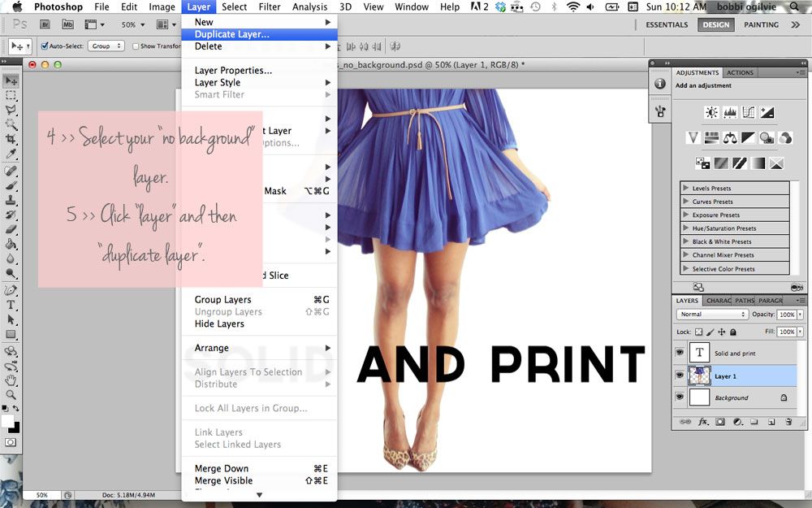Add a Brightness/Contrast adjustment
This screenshot has width=812, height=508.
712,113
